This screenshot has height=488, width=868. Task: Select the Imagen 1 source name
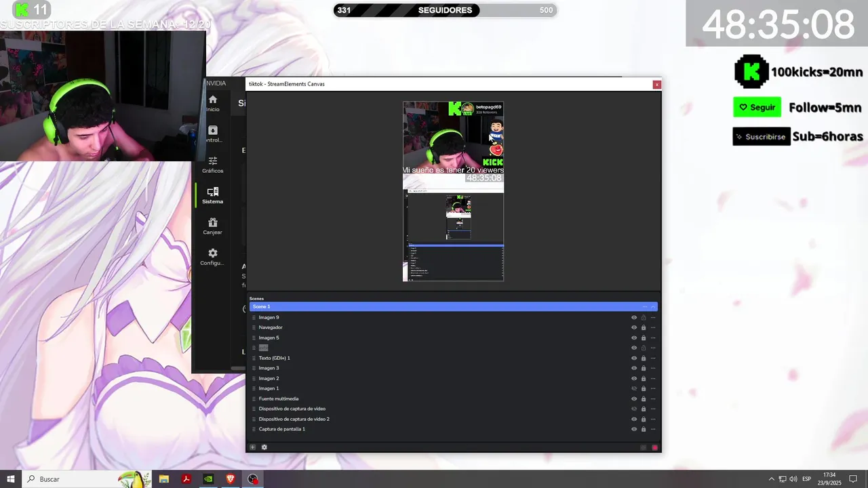(269, 388)
